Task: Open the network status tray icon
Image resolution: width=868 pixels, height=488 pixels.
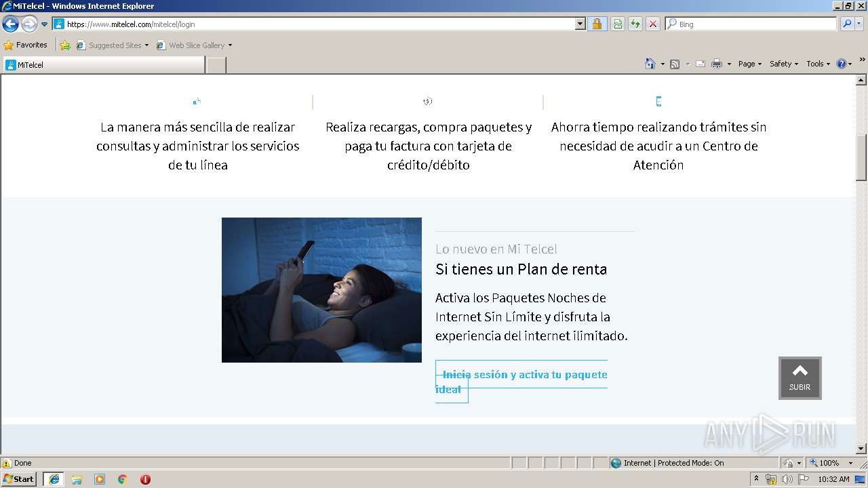Action: (x=771, y=479)
